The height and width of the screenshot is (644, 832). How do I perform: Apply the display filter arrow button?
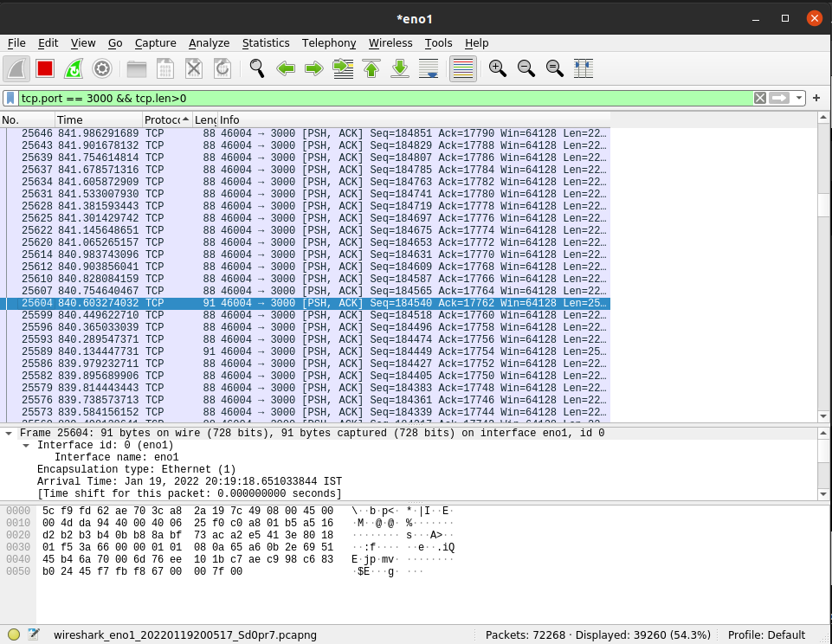[x=779, y=98]
